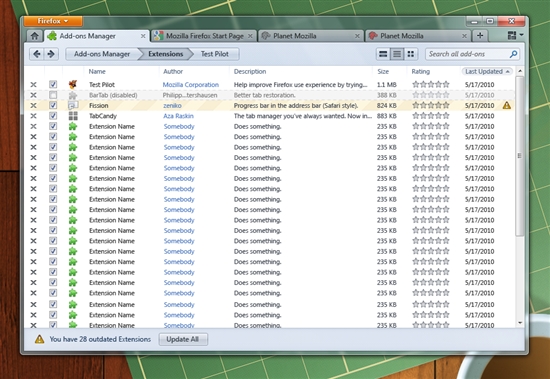Image resolution: width=550 pixels, height=379 pixels.
Task: Go to Add-ons Manager breadcrumb
Action: 102,54
